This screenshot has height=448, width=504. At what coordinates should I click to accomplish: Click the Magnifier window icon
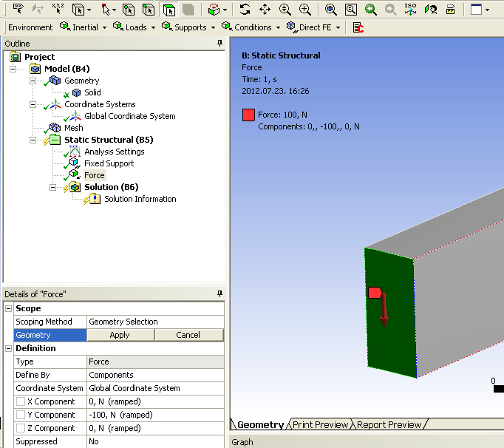click(x=351, y=10)
